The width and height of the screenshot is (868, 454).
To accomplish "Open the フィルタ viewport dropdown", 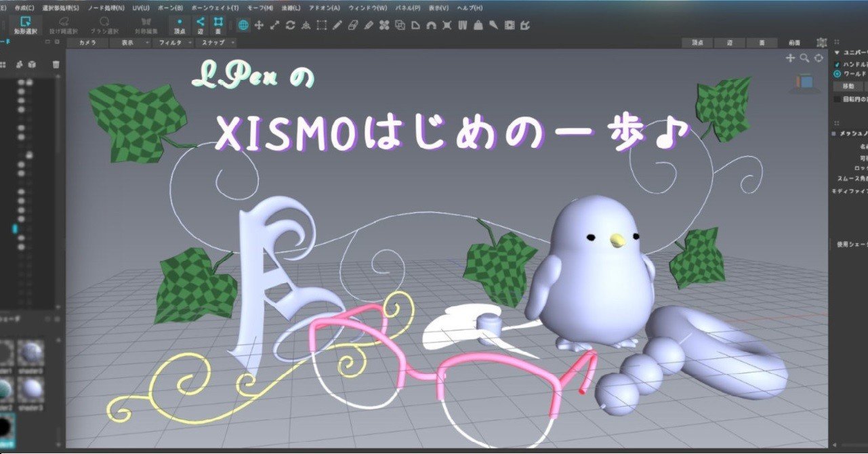I will (172, 42).
